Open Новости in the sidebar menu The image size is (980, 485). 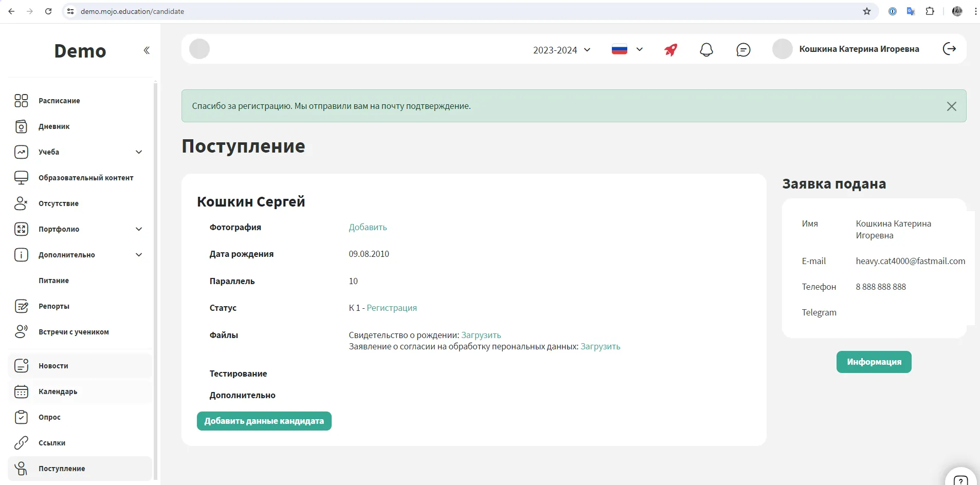53,366
